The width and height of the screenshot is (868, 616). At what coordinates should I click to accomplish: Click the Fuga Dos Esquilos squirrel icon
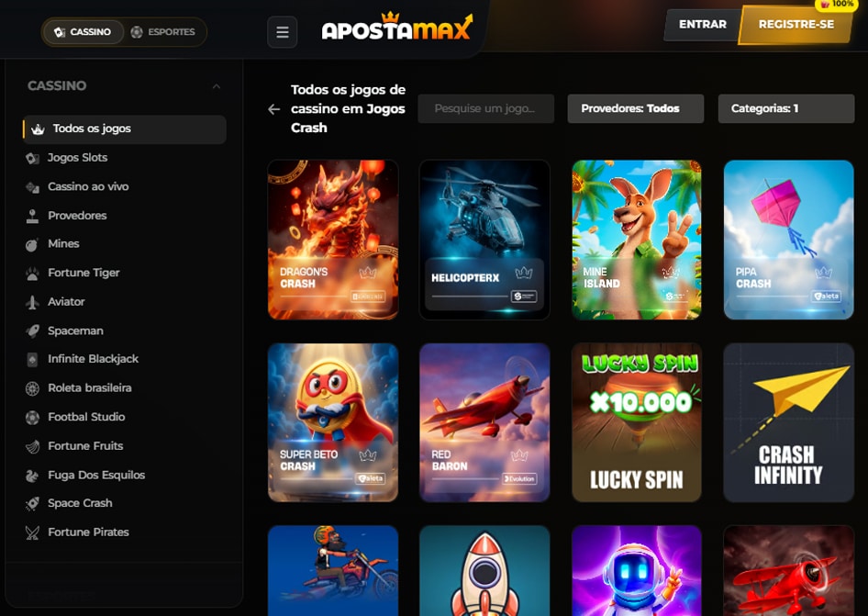click(x=33, y=476)
